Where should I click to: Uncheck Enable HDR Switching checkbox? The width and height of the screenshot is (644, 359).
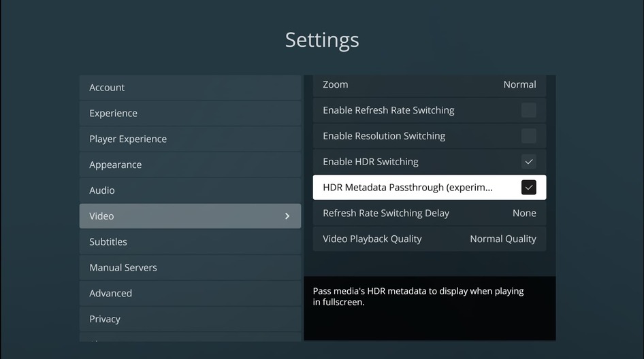[x=528, y=162]
